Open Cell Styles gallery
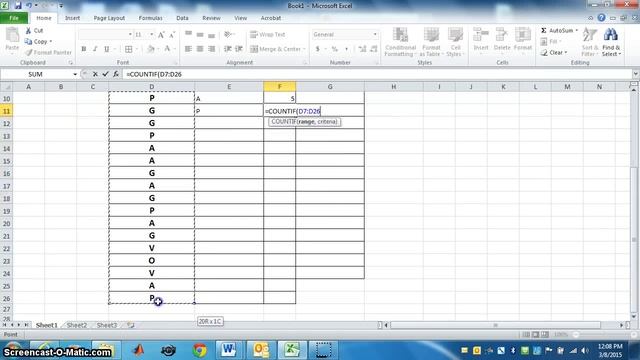This screenshot has width=640, height=360. pos(455,42)
